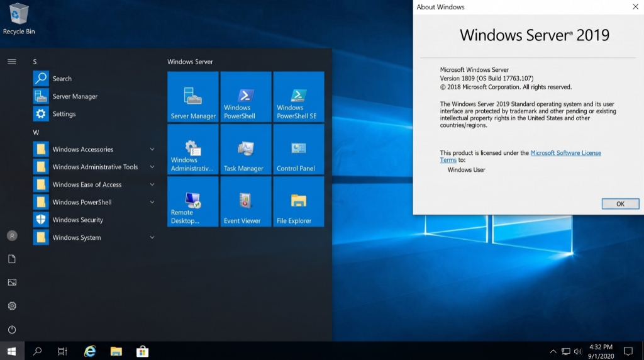Show hidden tray icons arrow
This screenshot has width=644, height=360.
[553, 351]
